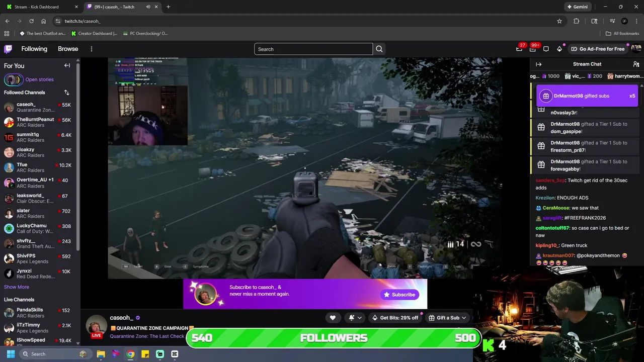Open Quarantine Zone: The Last Check category link

pyautogui.click(x=147, y=336)
